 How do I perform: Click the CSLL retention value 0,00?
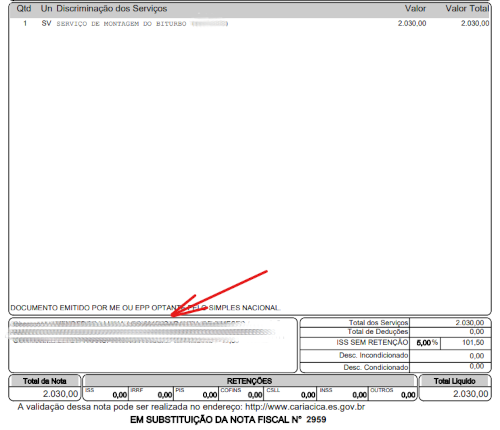click(308, 395)
